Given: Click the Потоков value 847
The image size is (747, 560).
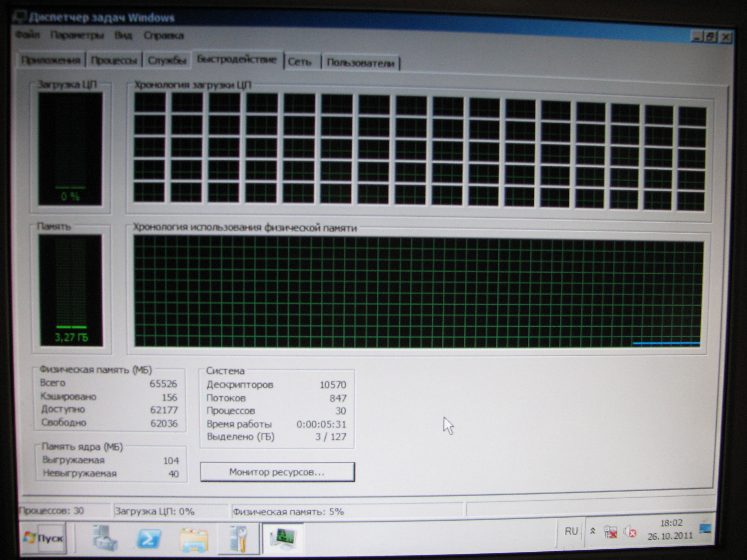Looking at the screenshot, I should point(338,398).
